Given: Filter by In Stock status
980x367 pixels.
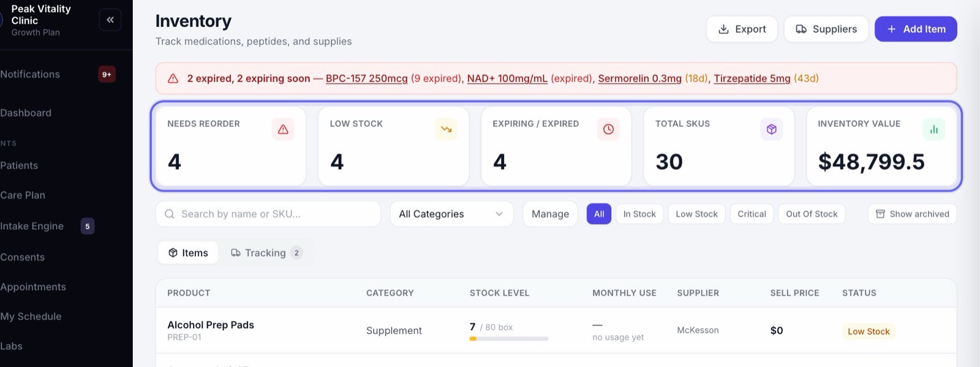Looking at the screenshot, I should coord(639,214).
